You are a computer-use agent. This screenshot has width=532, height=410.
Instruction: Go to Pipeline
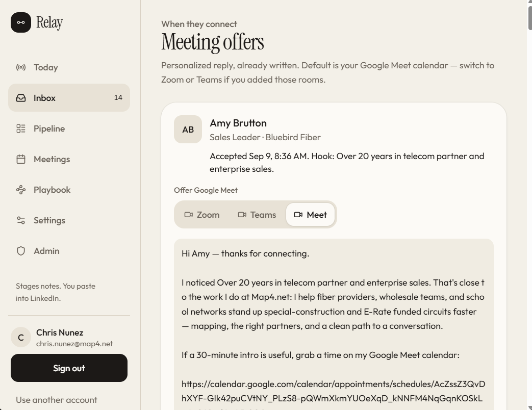click(69, 129)
